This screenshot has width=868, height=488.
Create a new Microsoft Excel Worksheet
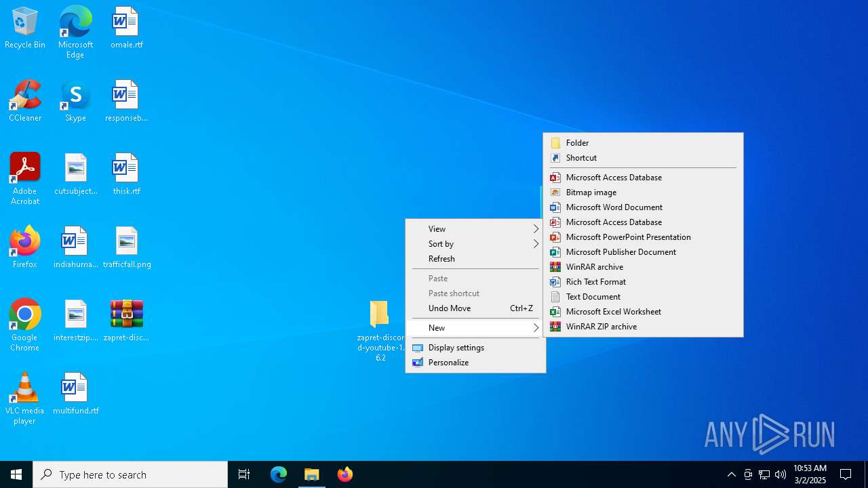coord(643,312)
